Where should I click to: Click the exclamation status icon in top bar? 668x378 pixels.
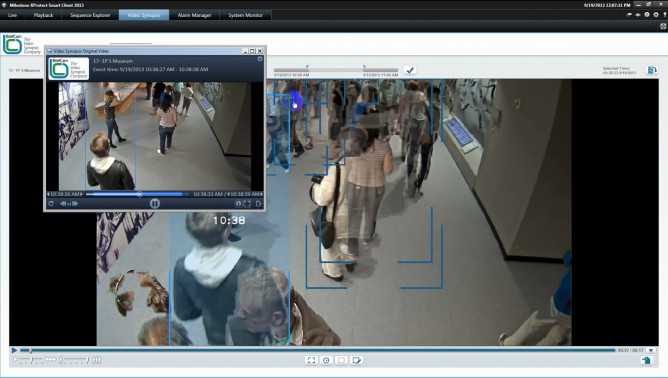[664, 15]
